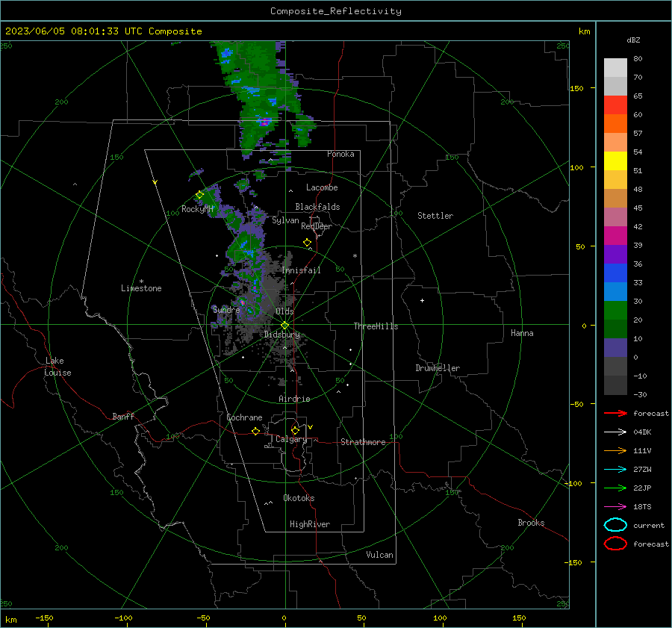
Task: Click the yellow diamond marker below Cochrane
Action: (x=256, y=431)
